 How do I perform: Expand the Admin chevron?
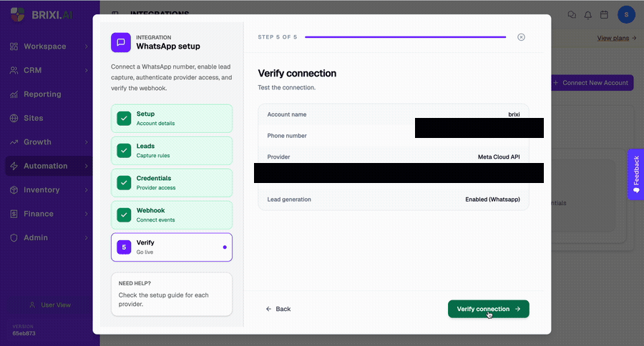(x=87, y=237)
